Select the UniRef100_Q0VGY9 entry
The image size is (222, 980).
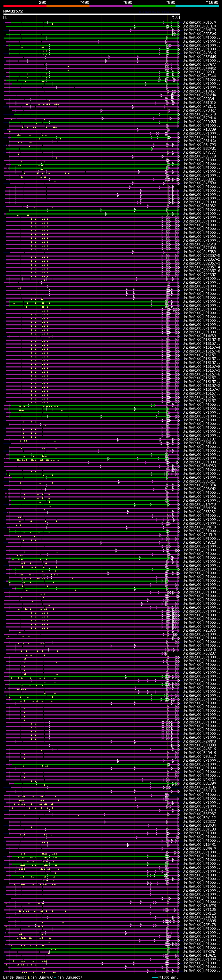click(199, 244)
